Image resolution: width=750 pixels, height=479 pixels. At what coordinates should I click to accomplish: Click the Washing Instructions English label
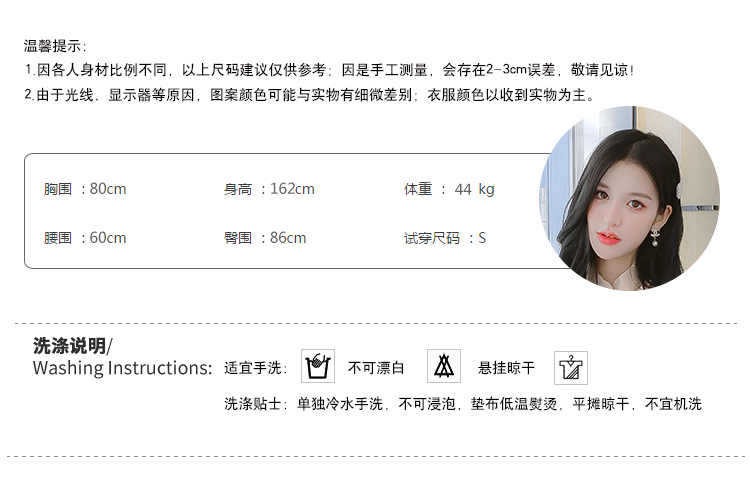pyautogui.click(x=122, y=368)
